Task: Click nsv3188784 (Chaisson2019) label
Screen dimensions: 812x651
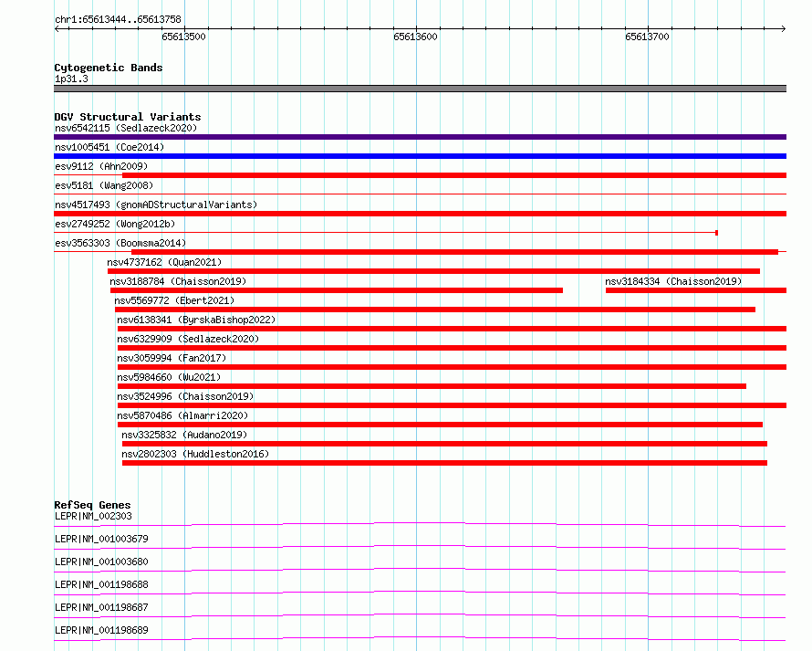Action: [178, 281]
